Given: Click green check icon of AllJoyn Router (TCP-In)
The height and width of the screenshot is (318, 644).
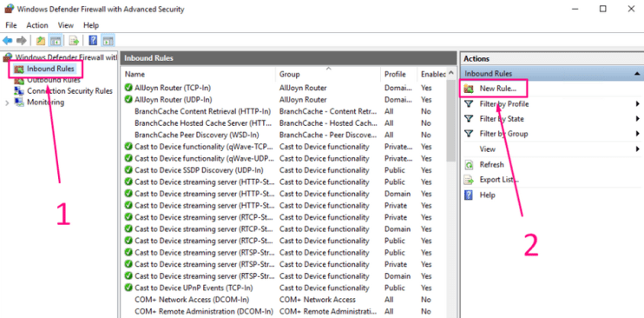Looking at the screenshot, I should 128,88.
